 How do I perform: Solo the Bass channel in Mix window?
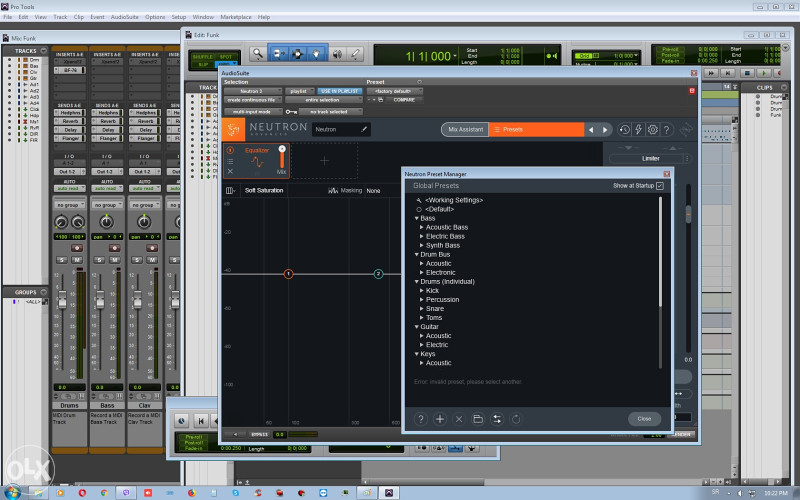(99, 260)
